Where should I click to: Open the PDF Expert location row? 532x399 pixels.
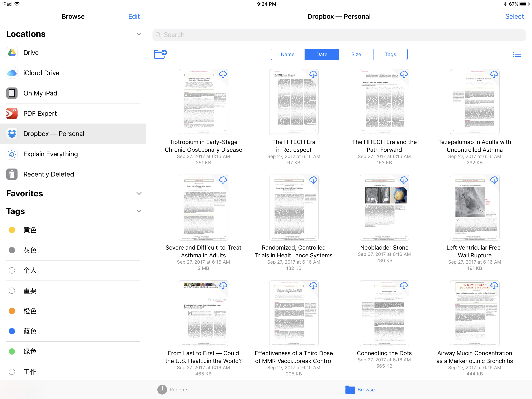pos(73,113)
